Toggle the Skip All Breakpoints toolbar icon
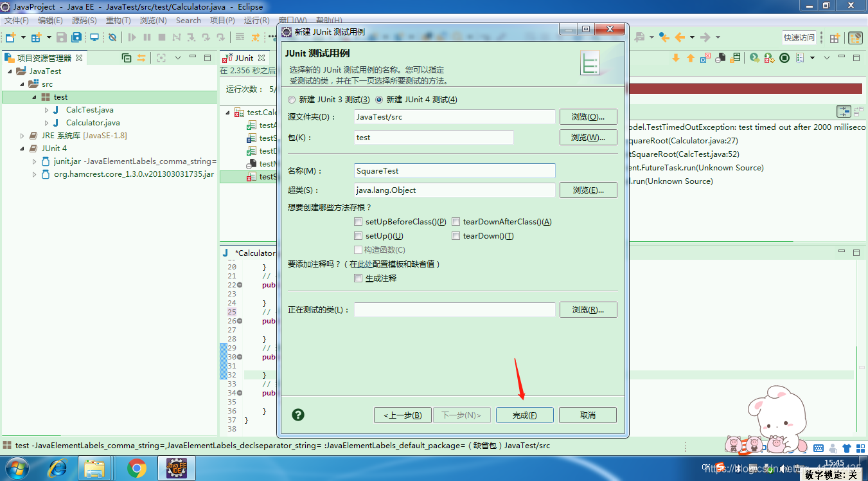 click(112, 37)
